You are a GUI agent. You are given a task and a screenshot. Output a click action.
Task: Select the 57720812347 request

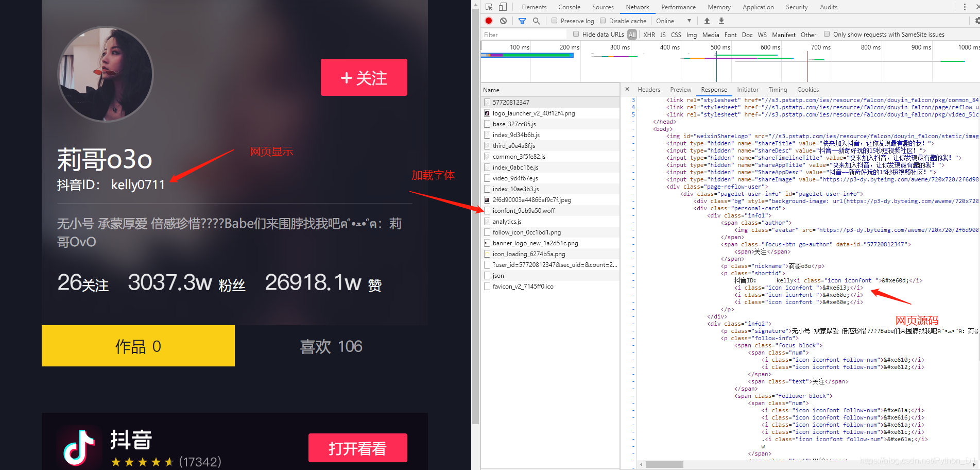(x=550, y=102)
